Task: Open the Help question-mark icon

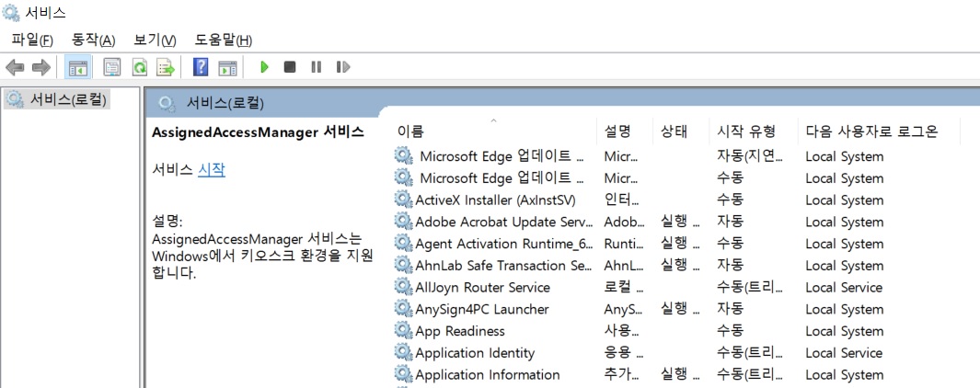Action: [x=201, y=67]
